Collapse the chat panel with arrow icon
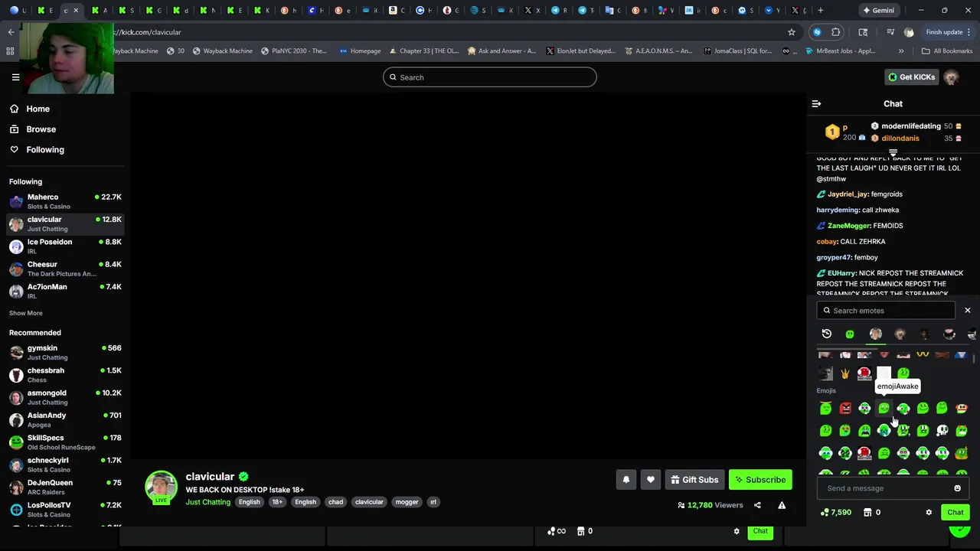980x551 pixels. point(816,103)
